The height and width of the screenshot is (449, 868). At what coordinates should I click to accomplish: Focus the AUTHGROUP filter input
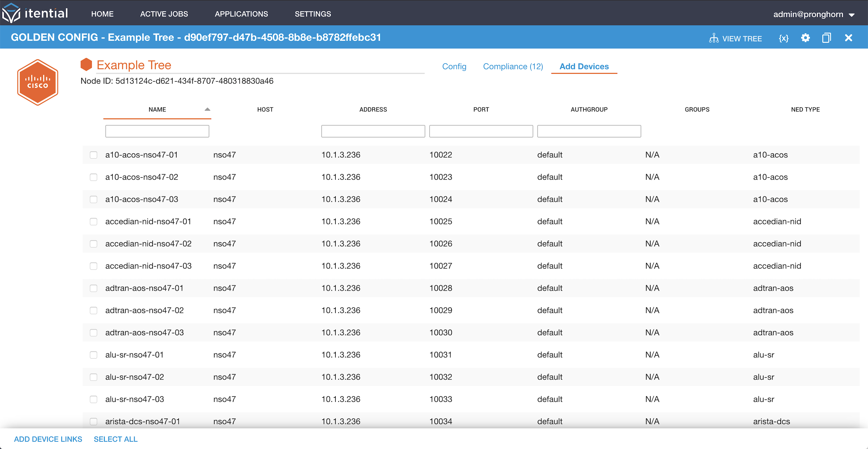[589, 131]
